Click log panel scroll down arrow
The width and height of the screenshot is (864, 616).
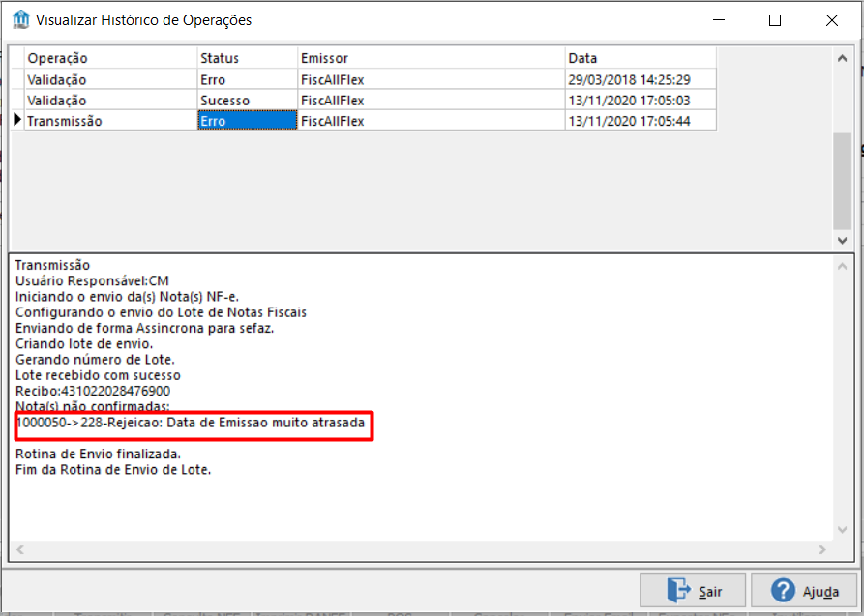pyautogui.click(x=842, y=530)
